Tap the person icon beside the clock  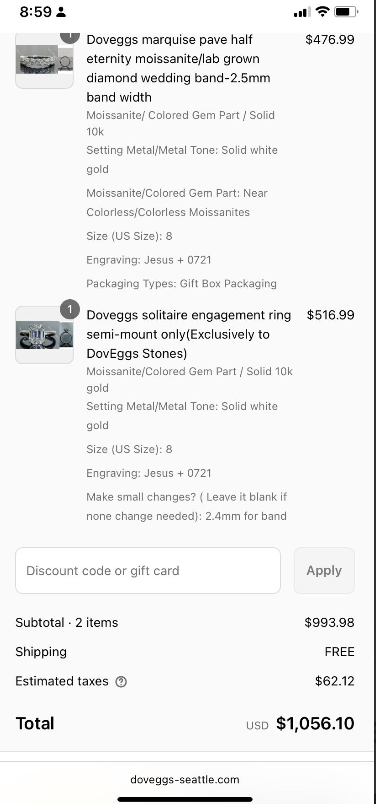click(x=61, y=12)
